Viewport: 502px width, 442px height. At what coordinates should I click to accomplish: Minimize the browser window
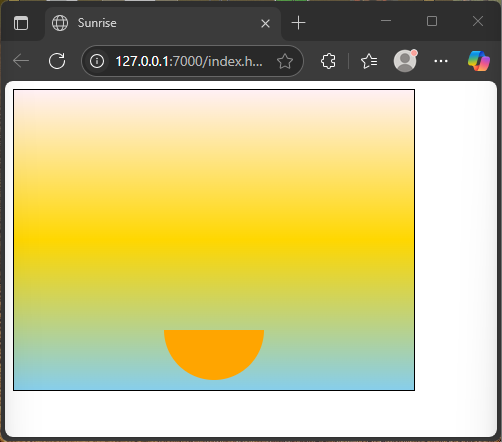point(386,21)
